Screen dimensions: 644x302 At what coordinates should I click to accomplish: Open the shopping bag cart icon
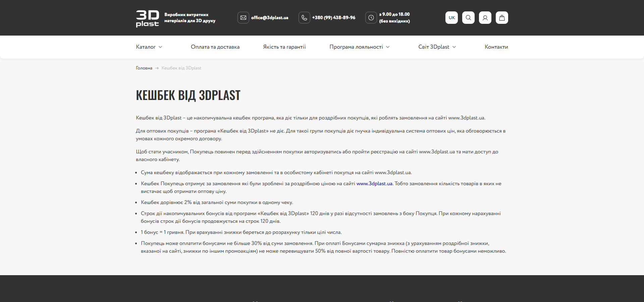click(502, 18)
